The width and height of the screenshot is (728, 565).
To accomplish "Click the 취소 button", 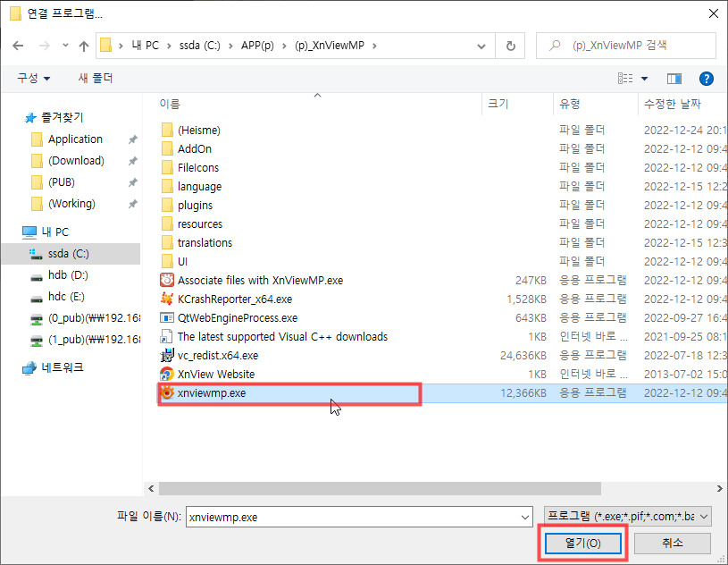I will [x=672, y=543].
